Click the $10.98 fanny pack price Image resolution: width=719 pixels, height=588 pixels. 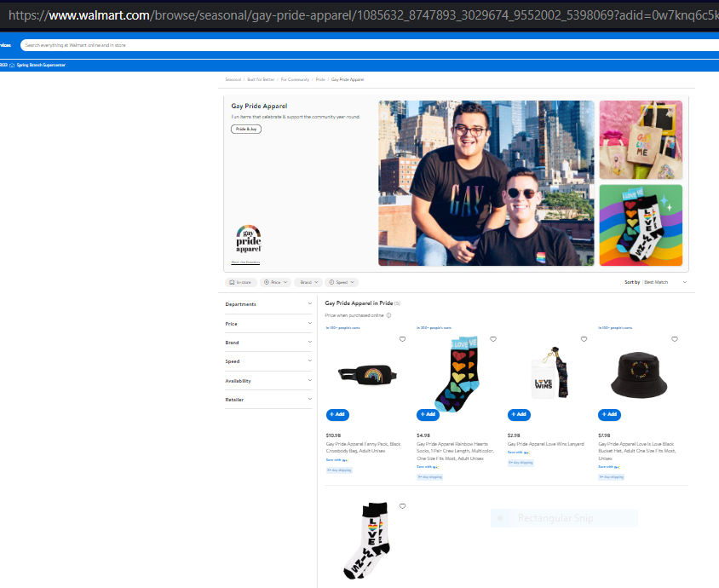click(333, 435)
